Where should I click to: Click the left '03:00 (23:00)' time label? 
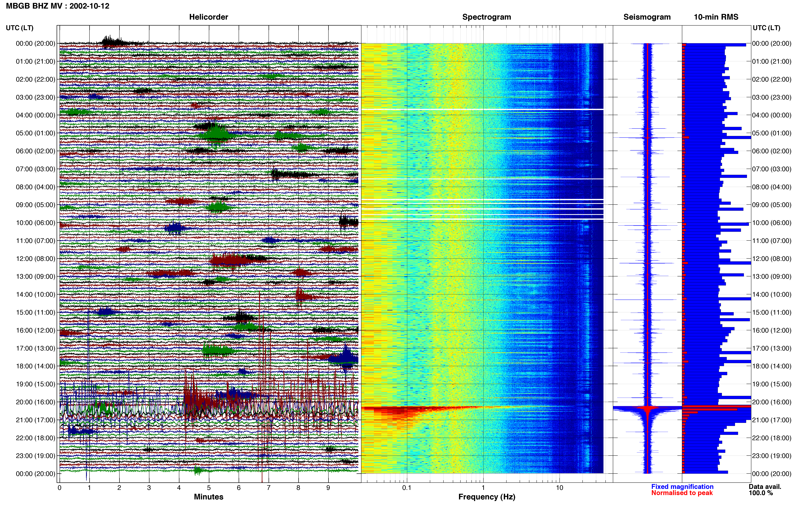(x=36, y=97)
